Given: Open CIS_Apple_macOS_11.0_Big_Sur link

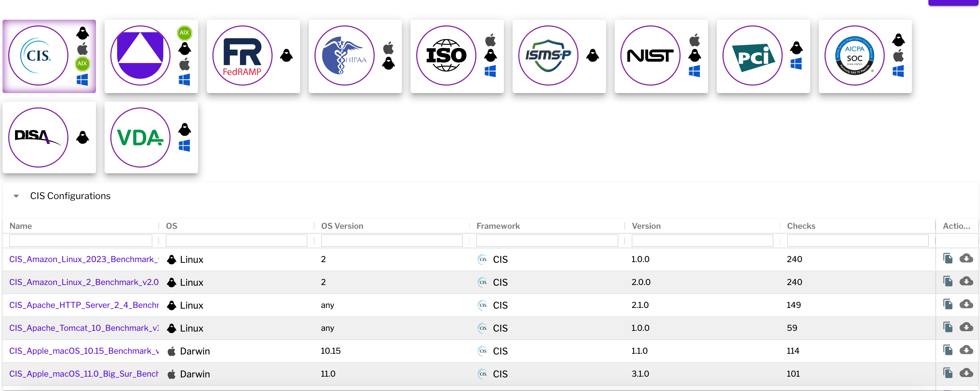Looking at the screenshot, I should 84,374.
